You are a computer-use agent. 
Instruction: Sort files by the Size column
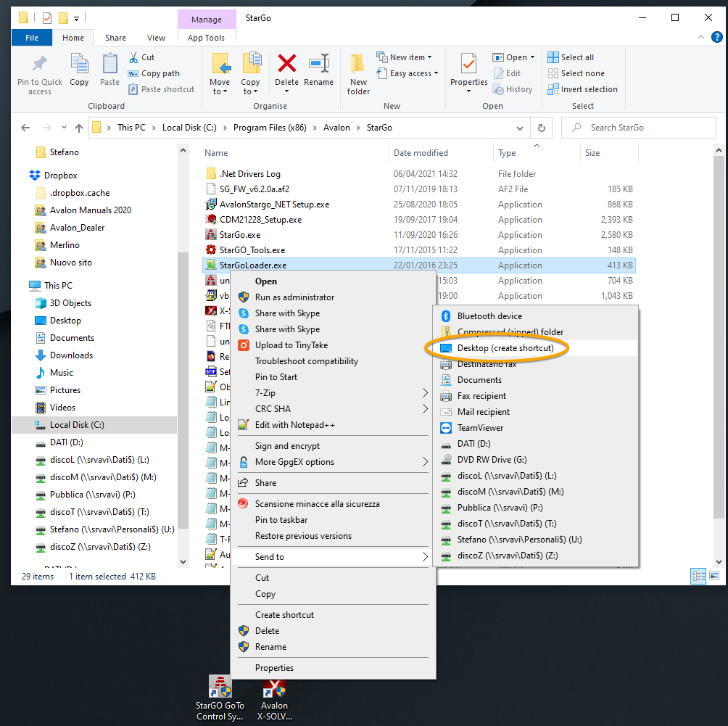tap(592, 153)
